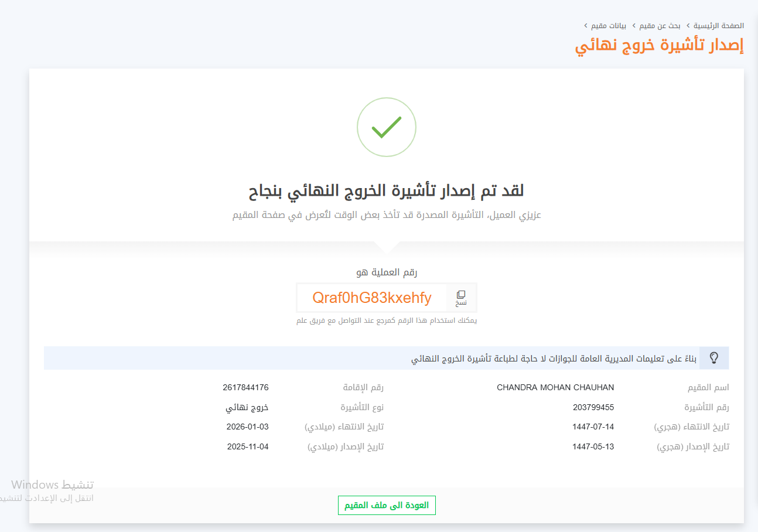
Task: Click the page title إصدار تأشيرة خروج نهائي
Action: point(659,46)
